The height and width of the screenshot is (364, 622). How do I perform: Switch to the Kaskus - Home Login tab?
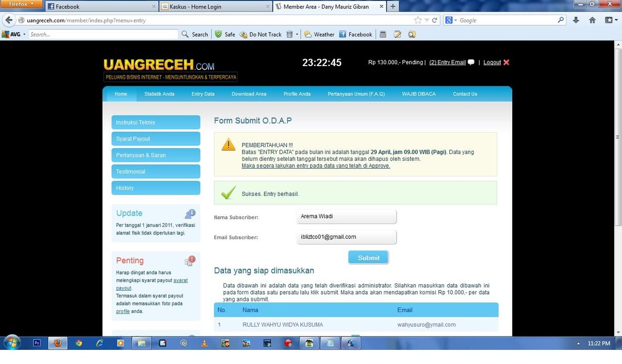[x=215, y=6]
